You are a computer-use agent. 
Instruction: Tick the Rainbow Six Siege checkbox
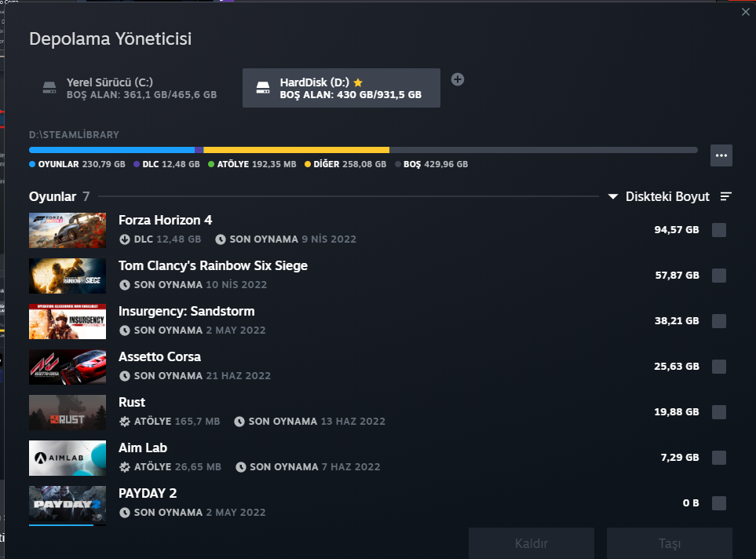(719, 276)
